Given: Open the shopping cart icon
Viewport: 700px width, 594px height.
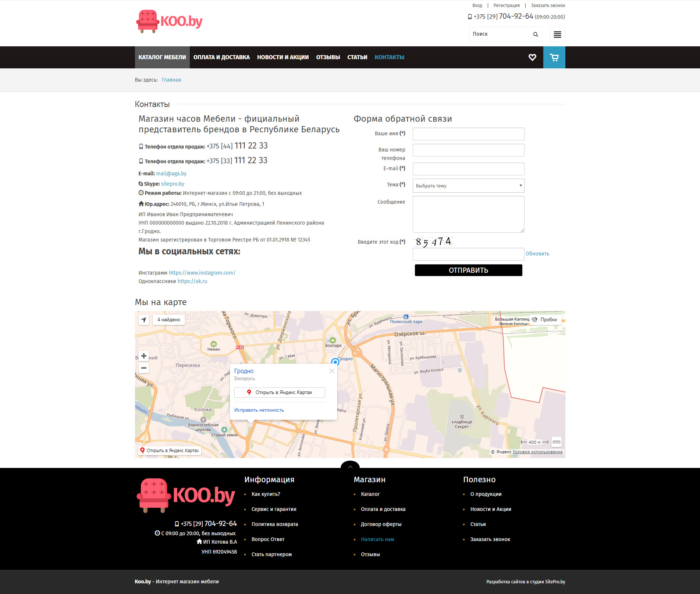Looking at the screenshot, I should (x=554, y=57).
